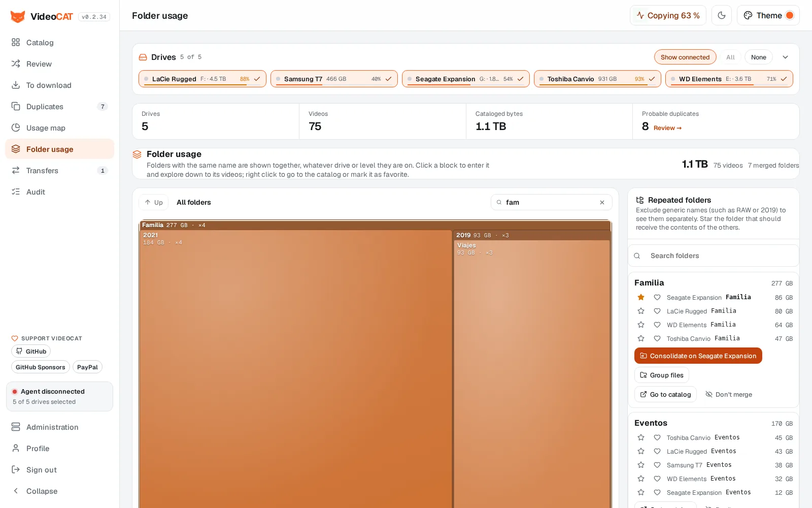Enable the Show connected filter

coord(685,57)
